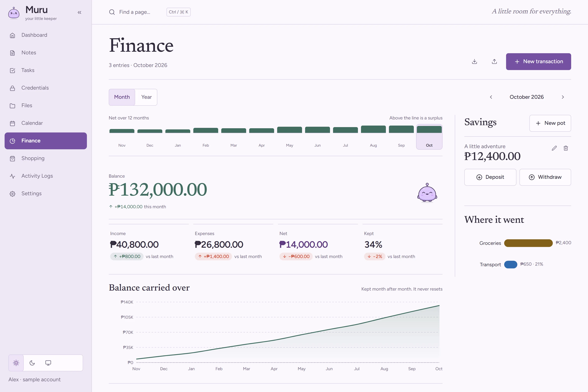The image size is (588, 392).
Task: Click the download icon beside New transaction
Action: [x=474, y=61]
